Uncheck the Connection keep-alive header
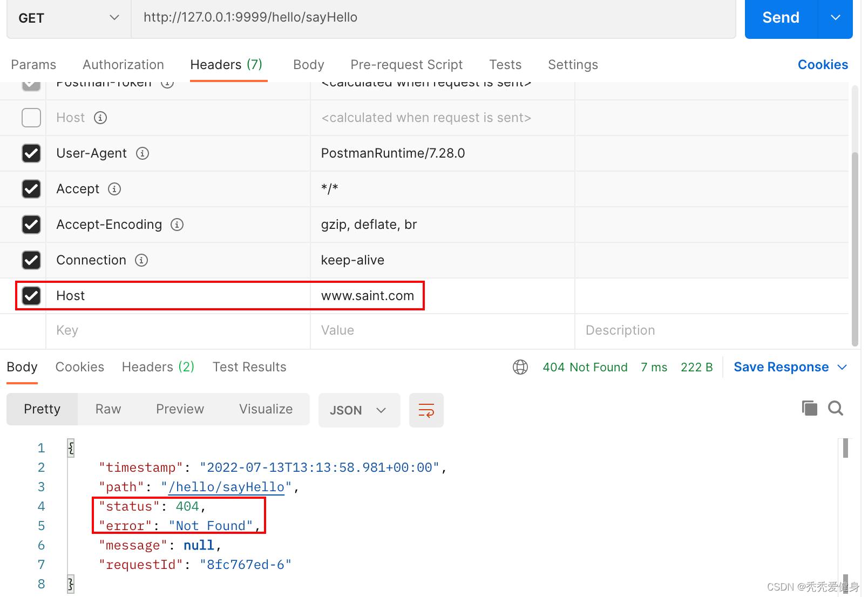 31,260
